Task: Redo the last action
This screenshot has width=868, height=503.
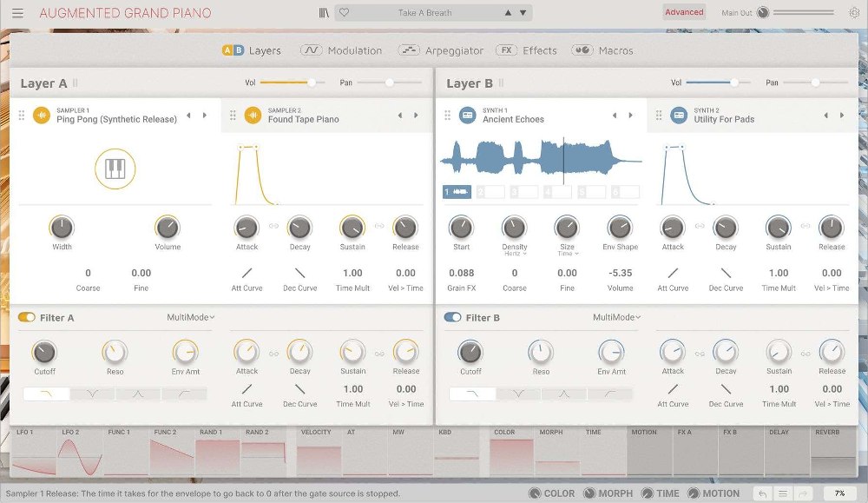Action: pos(804,492)
